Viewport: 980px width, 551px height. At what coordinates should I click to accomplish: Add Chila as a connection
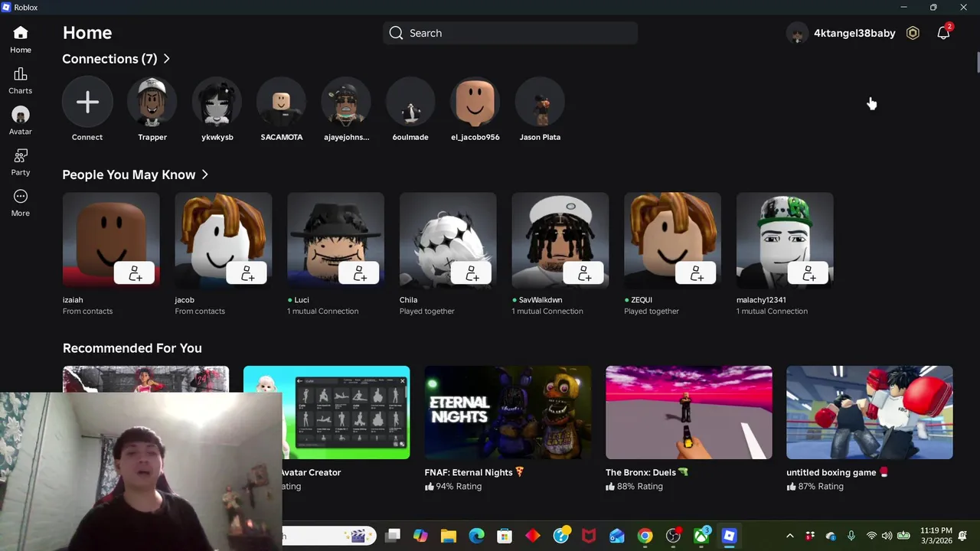coord(472,273)
